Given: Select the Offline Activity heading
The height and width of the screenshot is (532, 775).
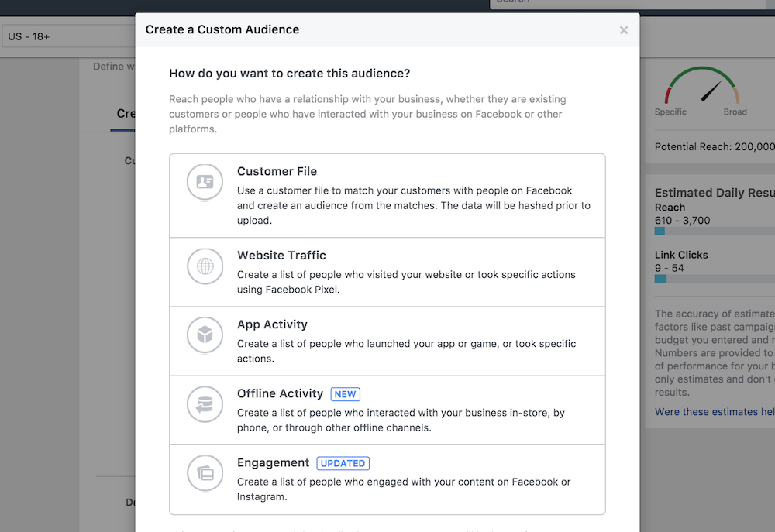Looking at the screenshot, I should pos(281,393).
